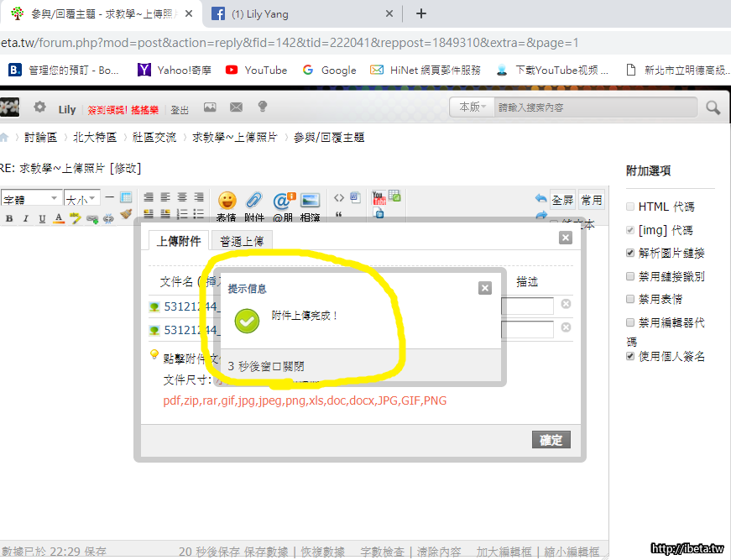This screenshot has height=560, width=731.
Task: Open the font (字體) dropdown
Action: pos(31,199)
